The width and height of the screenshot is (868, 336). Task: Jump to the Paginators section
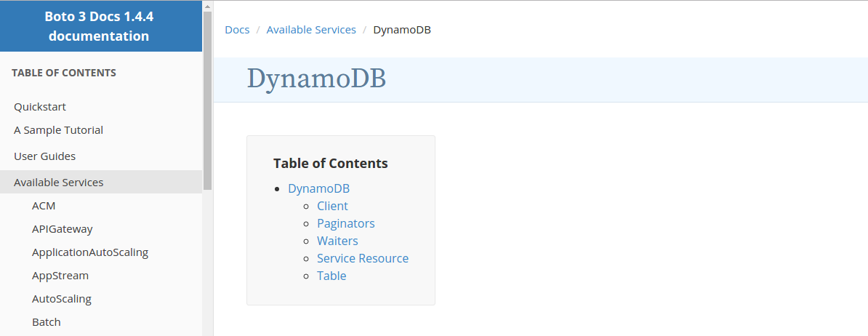coord(346,223)
